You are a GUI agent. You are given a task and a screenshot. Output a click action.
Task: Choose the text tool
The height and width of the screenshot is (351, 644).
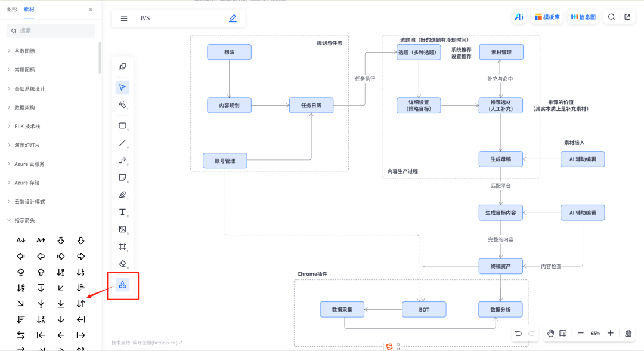pos(122,212)
